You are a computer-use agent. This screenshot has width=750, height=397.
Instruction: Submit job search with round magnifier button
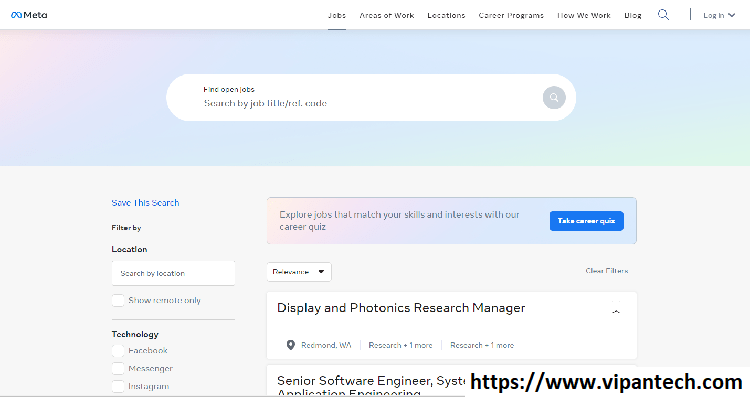554,98
